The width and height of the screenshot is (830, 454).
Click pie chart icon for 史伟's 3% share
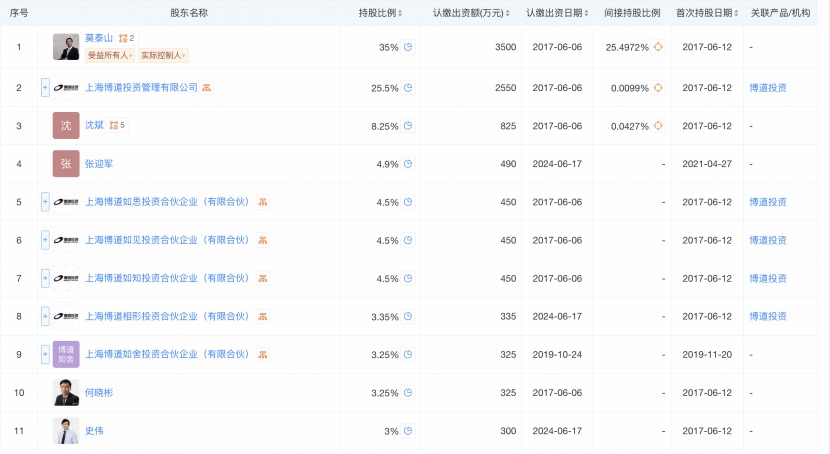coord(408,431)
